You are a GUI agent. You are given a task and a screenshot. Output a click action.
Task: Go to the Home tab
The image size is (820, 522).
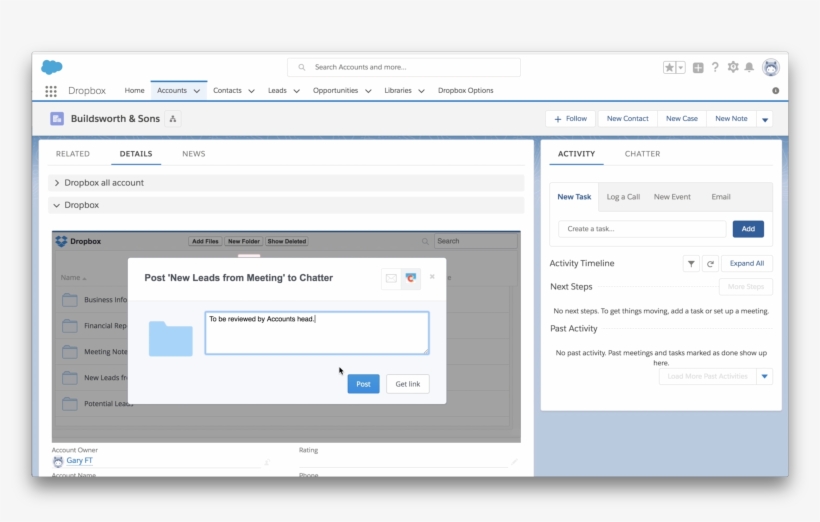pyautogui.click(x=134, y=90)
